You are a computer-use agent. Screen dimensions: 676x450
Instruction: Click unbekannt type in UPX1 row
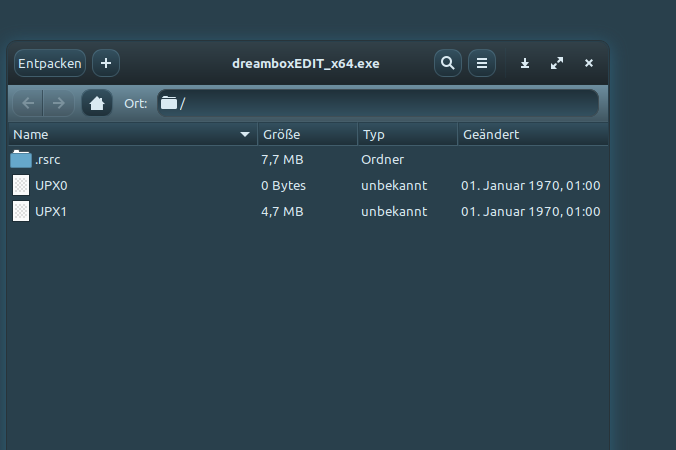coord(394,212)
